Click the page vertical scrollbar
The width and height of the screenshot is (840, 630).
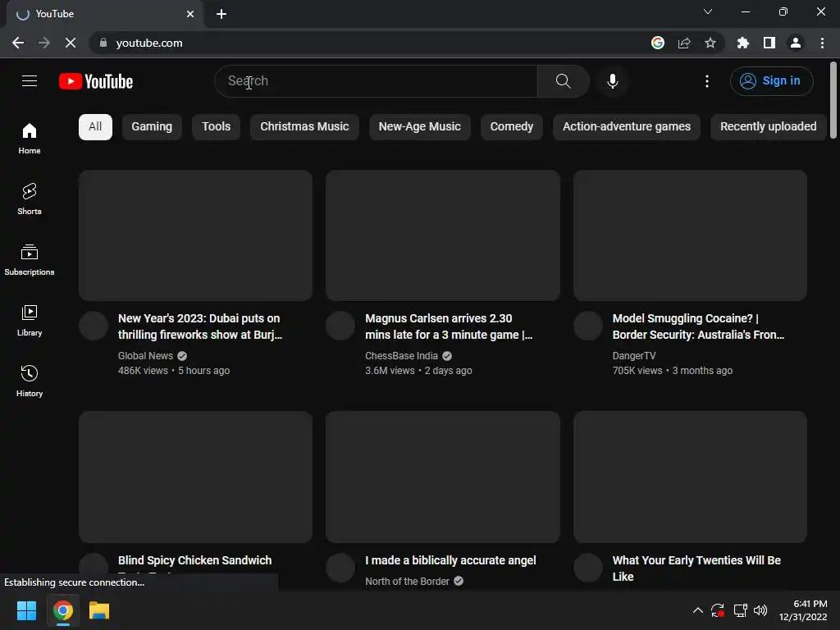[833, 101]
